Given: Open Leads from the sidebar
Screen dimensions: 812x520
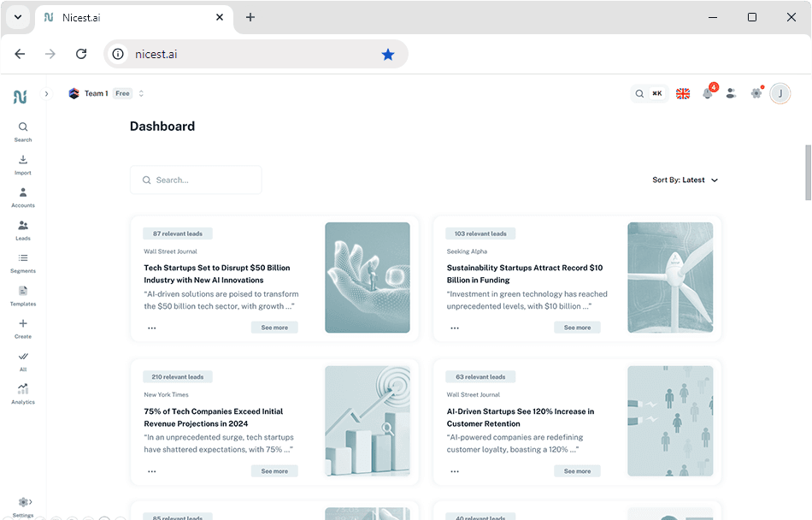Looking at the screenshot, I should 23,230.
